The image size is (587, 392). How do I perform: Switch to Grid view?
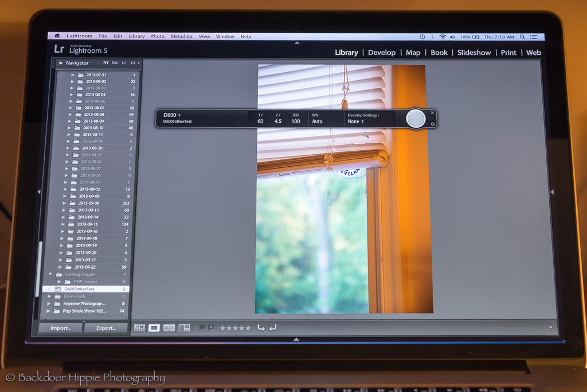tap(139, 328)
